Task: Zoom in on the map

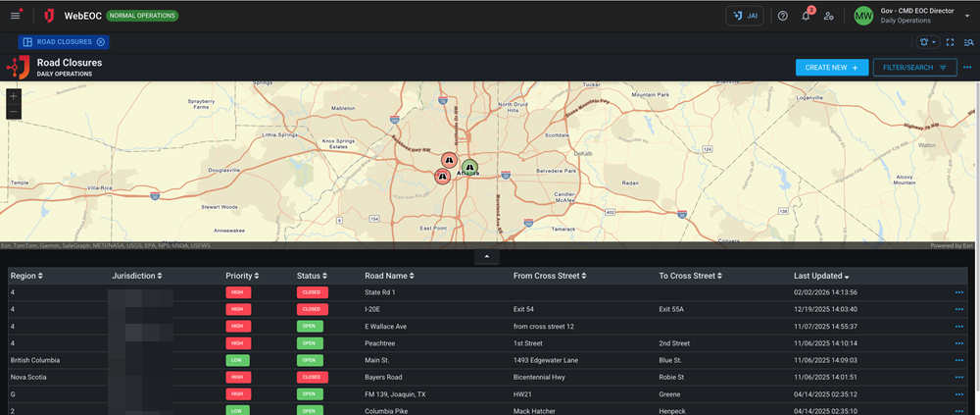Action: (13, 96)
